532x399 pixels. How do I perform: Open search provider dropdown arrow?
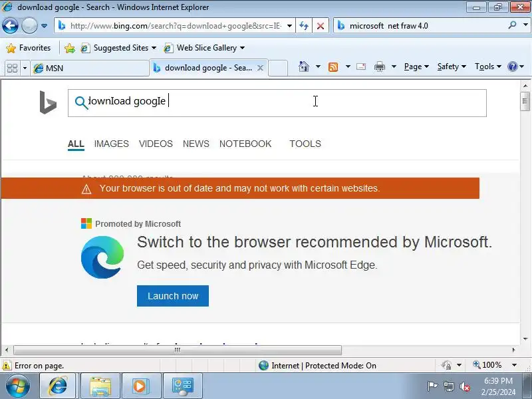(x=525, y=25)
